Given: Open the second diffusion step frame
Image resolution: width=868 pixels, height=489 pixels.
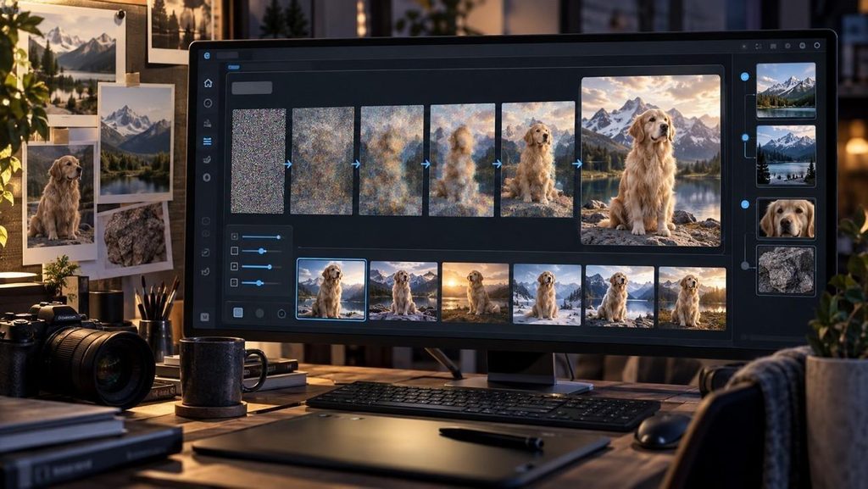Looking at the screenshot, I should 322,160.
